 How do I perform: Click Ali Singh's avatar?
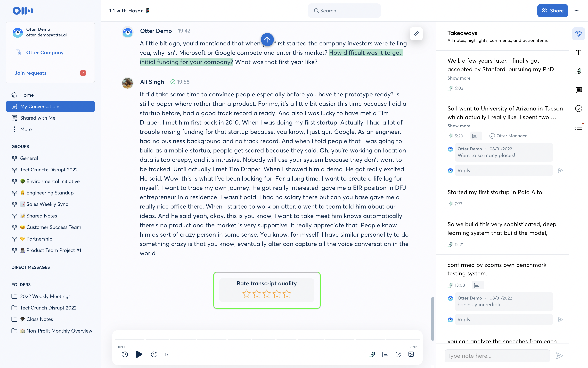(x=127, y=83)
